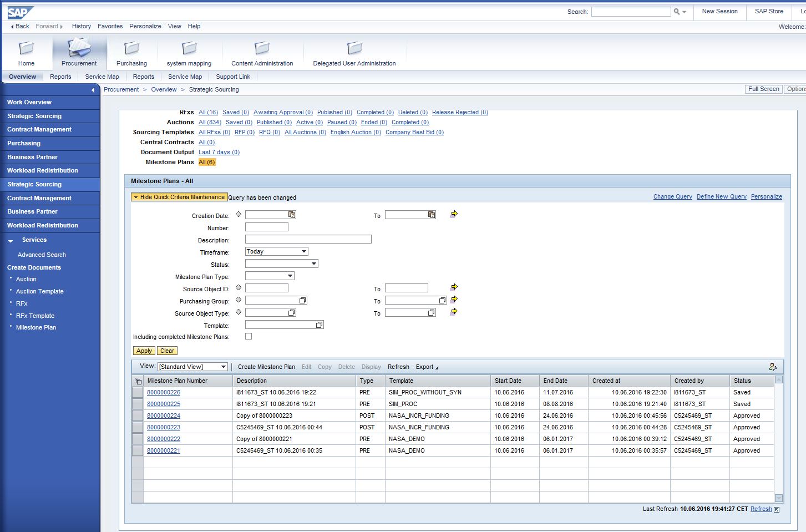Click the Apply button
The width and height of the screenshot is (806, 532).
[x=144, y=351]
